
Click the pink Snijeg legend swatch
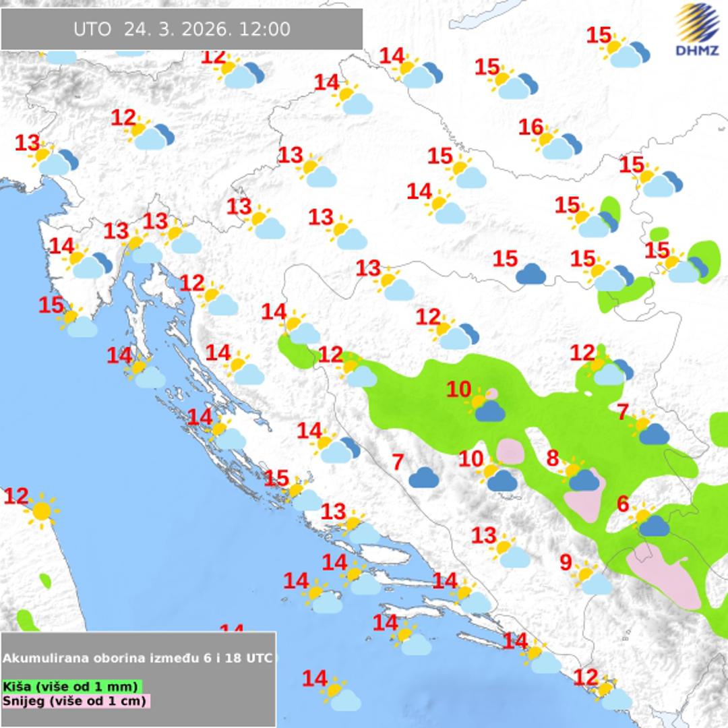click(75, 701)
